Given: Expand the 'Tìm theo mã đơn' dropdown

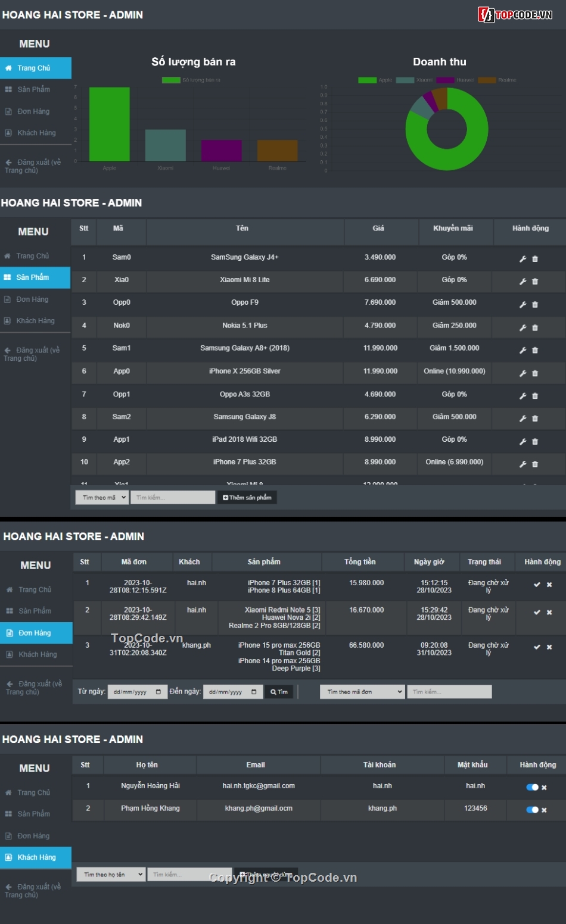Looking at the screenshot, I should coord(362,692).
